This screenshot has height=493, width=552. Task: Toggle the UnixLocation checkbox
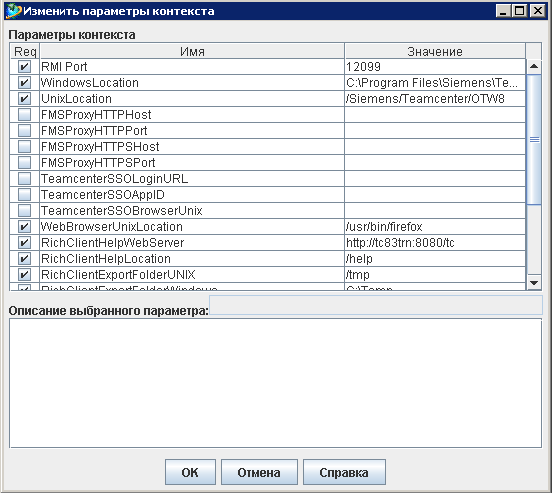(24, 98)
